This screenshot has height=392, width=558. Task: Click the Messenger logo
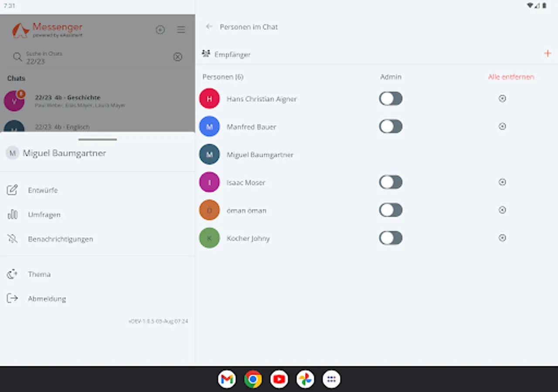[x=47, y=30]
